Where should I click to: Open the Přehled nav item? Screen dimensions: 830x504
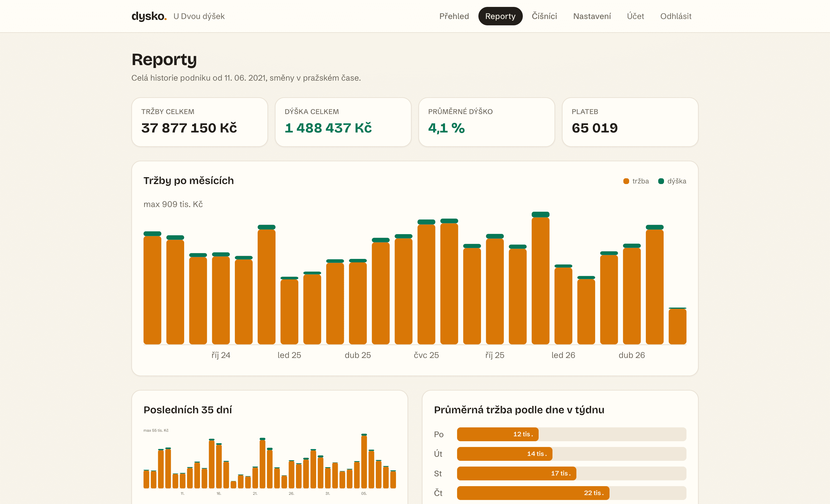tap(454, 16)
